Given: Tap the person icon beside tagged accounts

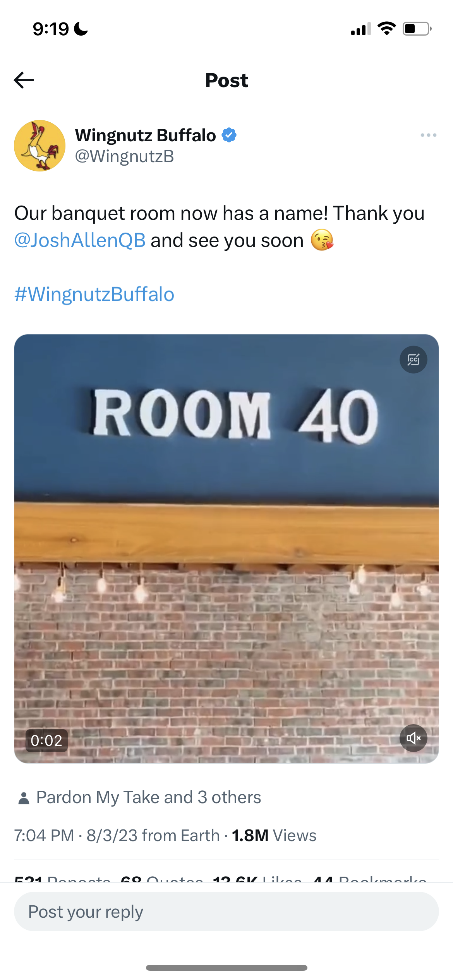Looking at the screenshot, I should [24, 798].
